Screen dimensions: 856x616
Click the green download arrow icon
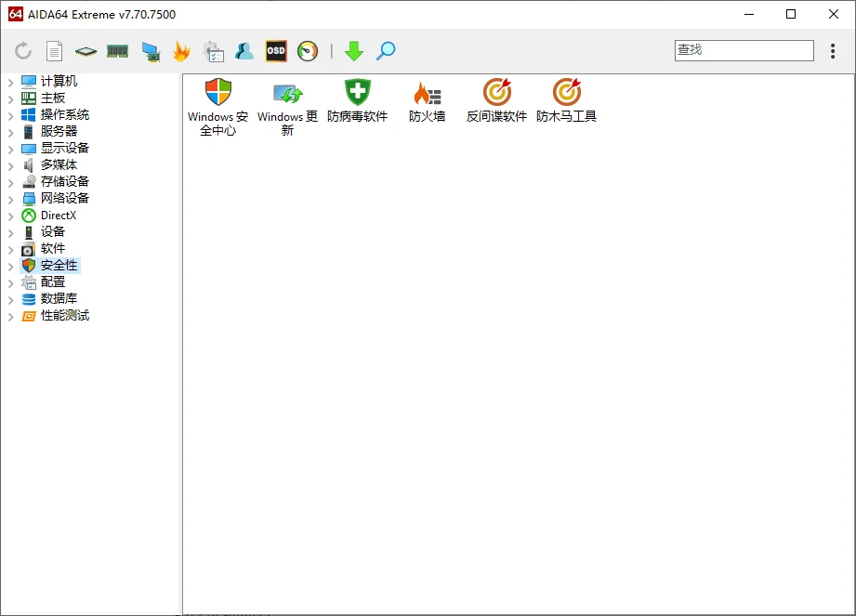pos(354,51)
